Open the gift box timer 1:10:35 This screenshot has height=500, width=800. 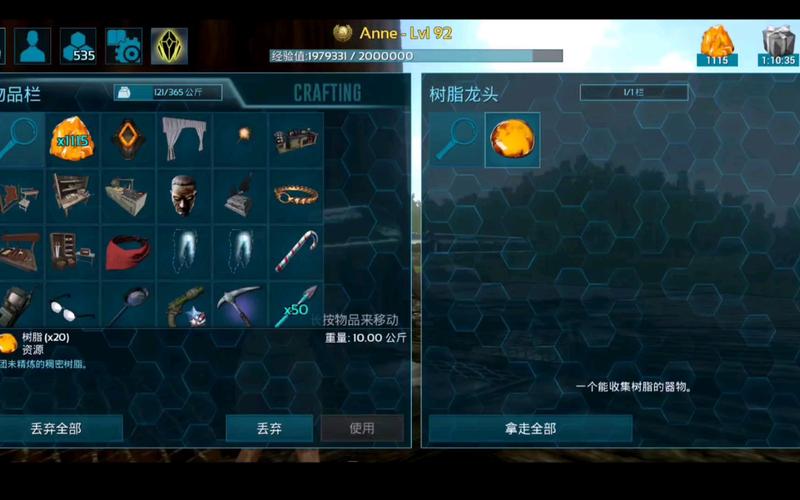(x=778, y=46)
